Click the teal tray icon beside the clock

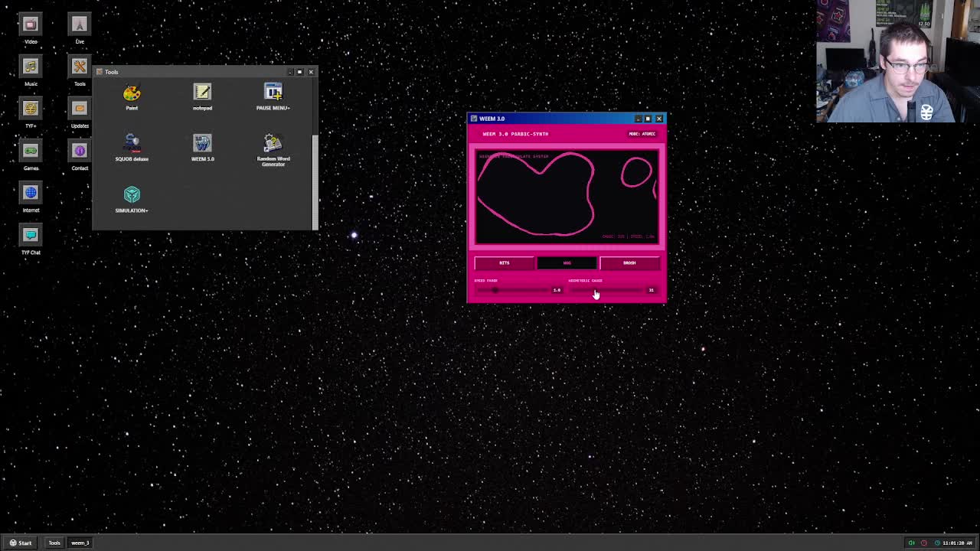[937, 543]
